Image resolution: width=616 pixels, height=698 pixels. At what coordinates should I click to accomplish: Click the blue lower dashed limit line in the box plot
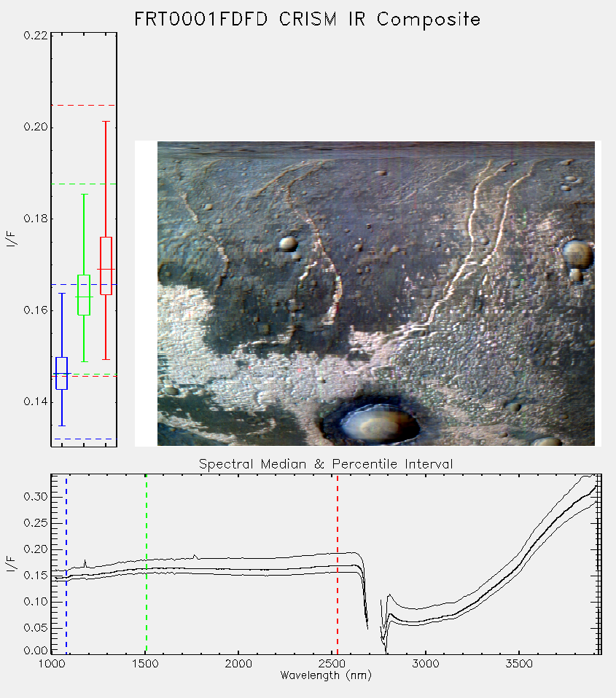84,439
